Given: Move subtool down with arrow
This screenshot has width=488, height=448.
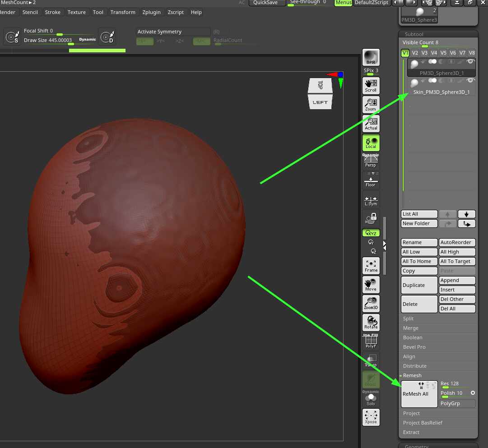Looking at the screenshot, I should (x=466, y=214).
